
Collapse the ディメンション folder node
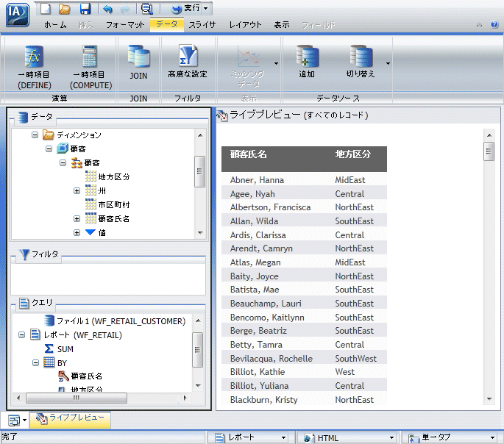click(35, 135)
